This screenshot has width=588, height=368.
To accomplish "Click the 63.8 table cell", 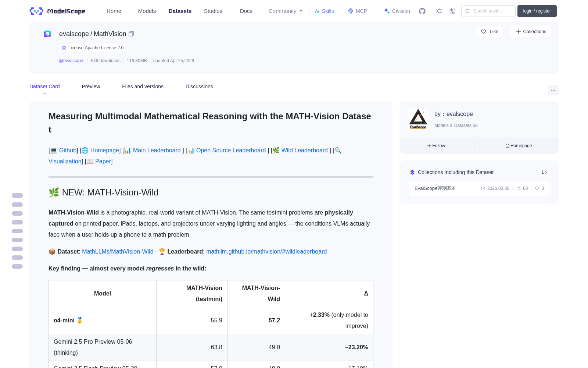I will click(192, 347).
